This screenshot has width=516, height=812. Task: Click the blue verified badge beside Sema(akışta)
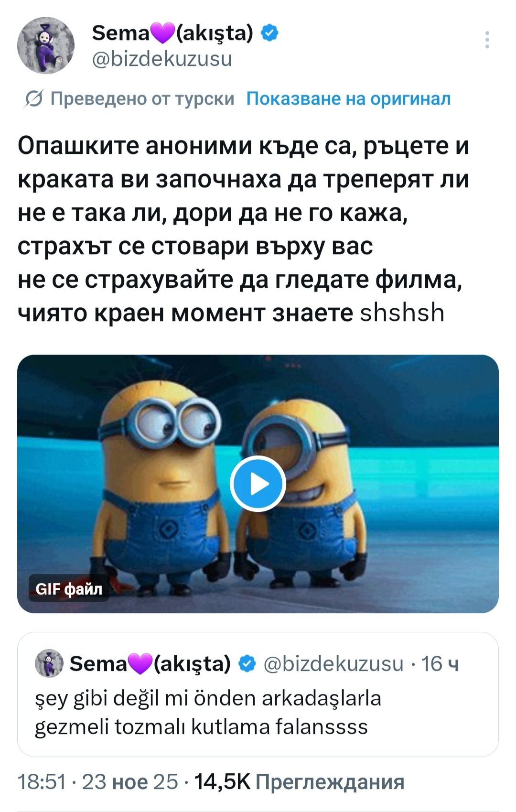tap(269, 33)
